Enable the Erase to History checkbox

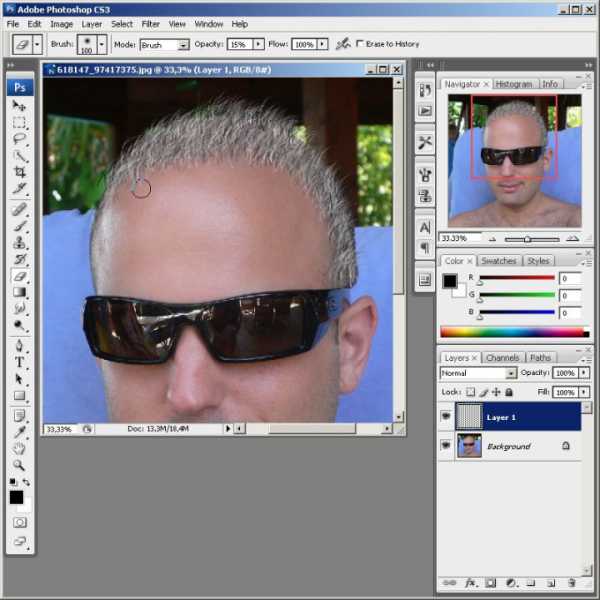coord(360,44)
